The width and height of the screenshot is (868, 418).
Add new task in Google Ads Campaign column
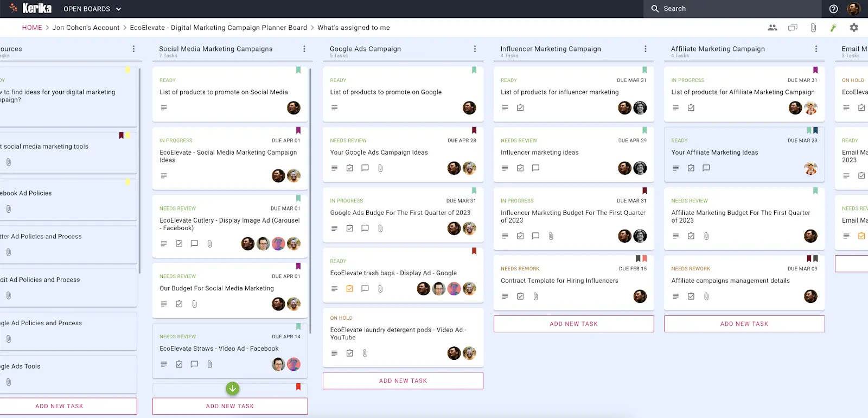[403, 381]
